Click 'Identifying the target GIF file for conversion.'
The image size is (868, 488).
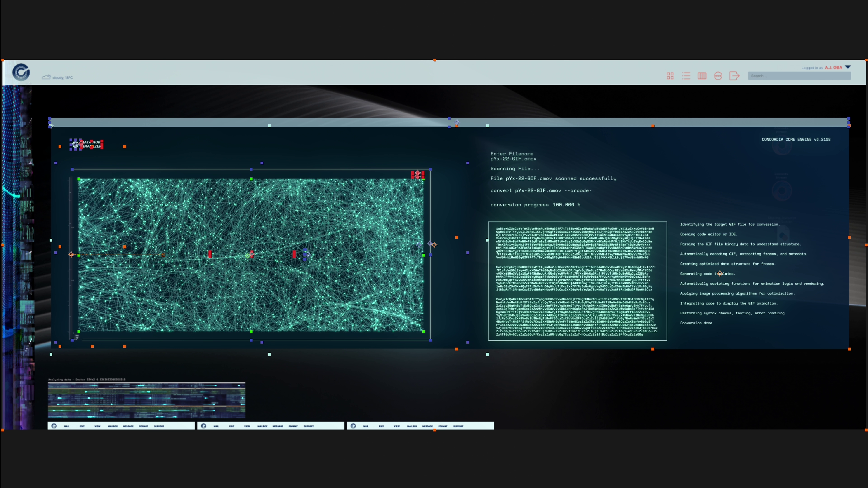pos(730,224)
